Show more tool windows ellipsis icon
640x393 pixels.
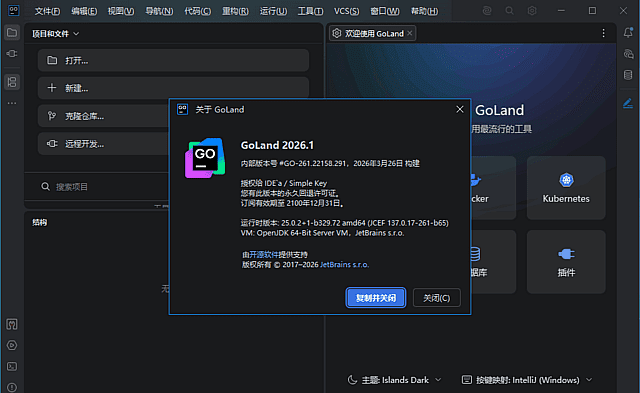pos(12,103)
